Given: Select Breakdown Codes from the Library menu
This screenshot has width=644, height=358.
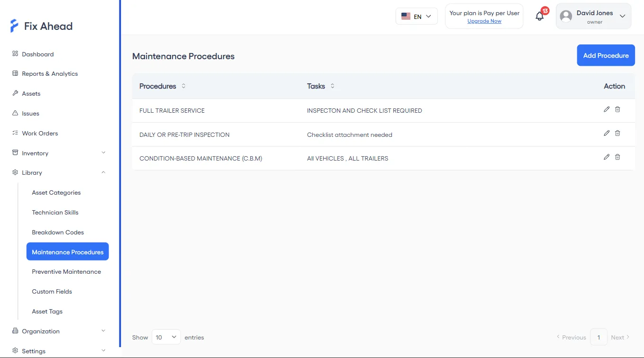Looking at the screenshot, I should click(x=58, y=232).
